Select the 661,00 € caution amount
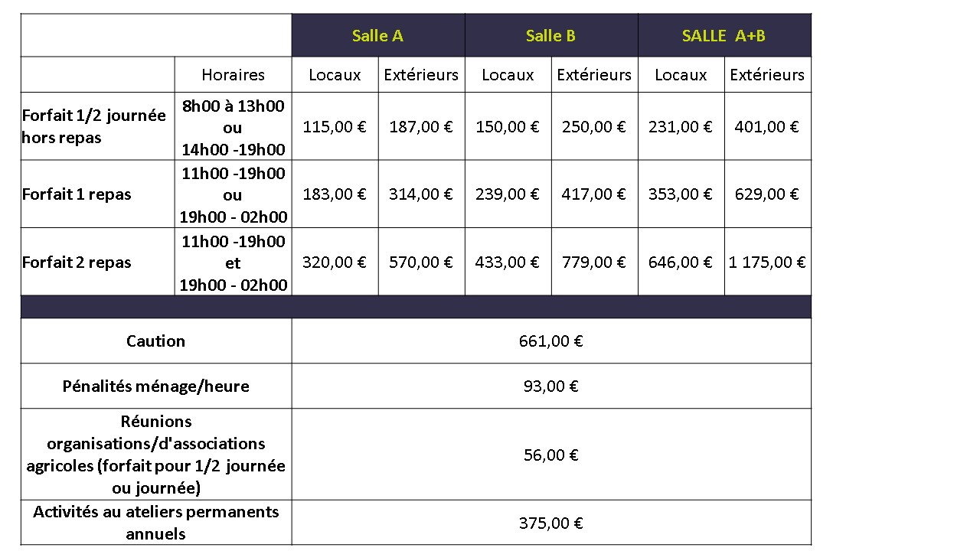The image size is (980, 551). [x=550, y=341]
